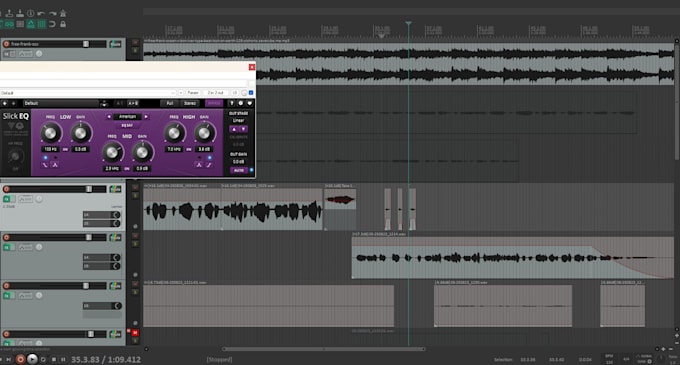
Task: Toggle the transport repeat button
Action: point(43,359)
